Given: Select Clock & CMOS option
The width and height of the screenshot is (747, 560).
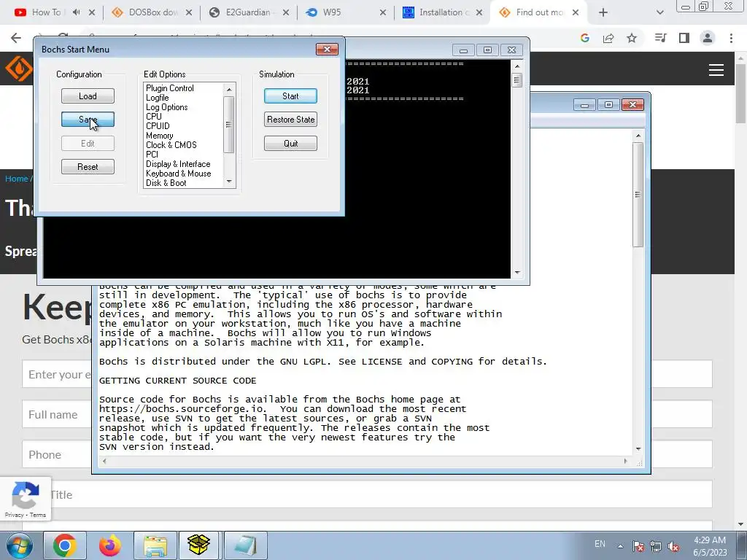Looking at the screenshot, I should pyautogui.click(x=171, y=145).
